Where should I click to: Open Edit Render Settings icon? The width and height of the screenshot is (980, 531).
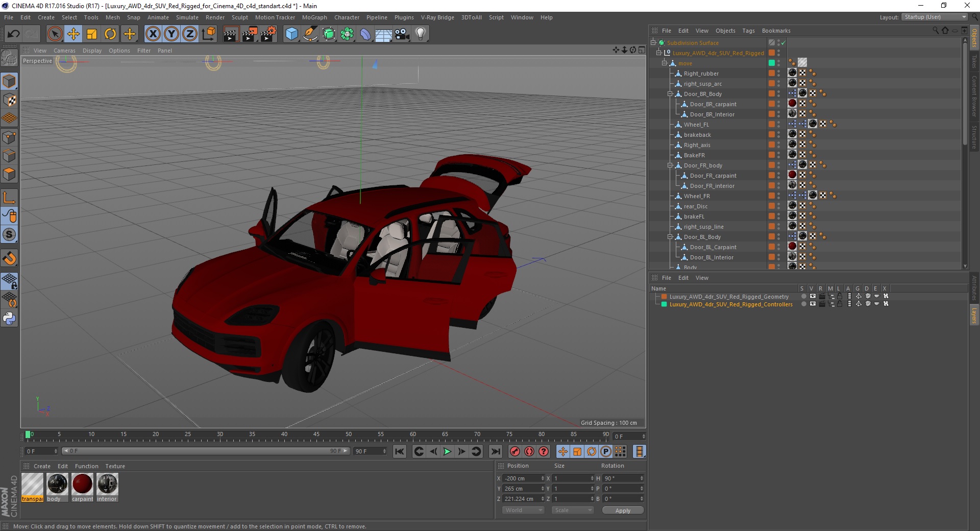point(268,34)
